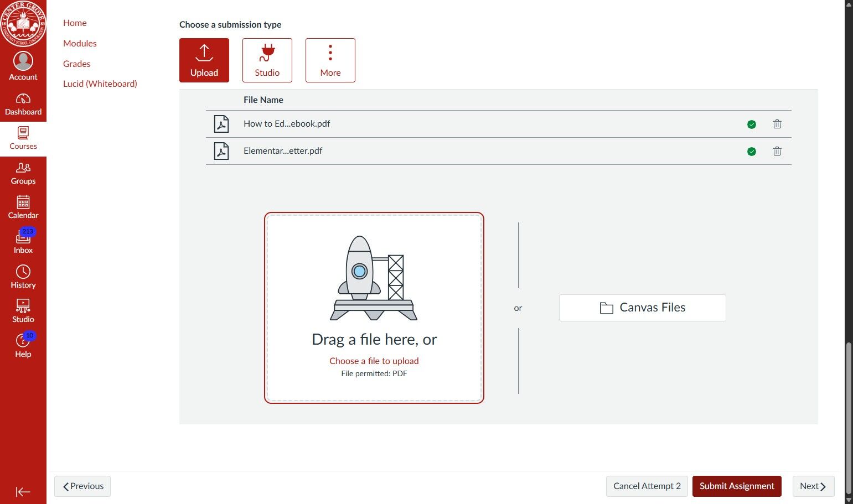Screen dimensions: 853x504
Task: Open the Courses sidebar icon
Action: [x=23, y=138]
